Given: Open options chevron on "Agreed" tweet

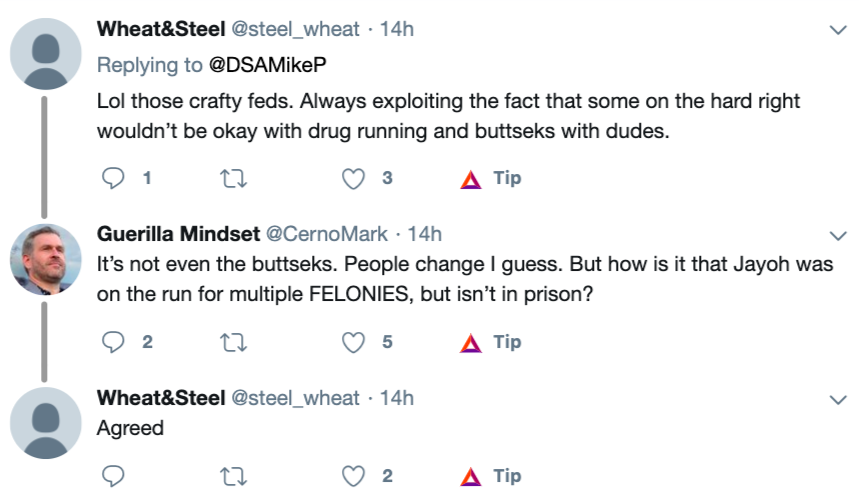Looking at the screenshot, I should tap(838, 399).
